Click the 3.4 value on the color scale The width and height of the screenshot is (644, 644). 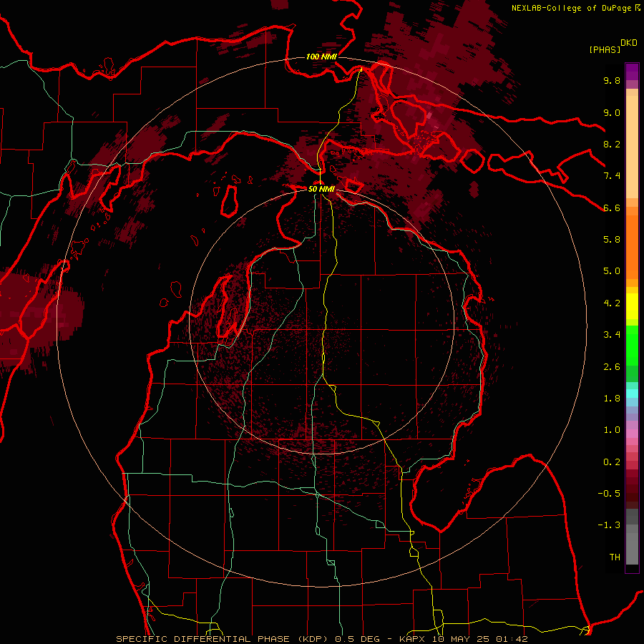(612, 335)
